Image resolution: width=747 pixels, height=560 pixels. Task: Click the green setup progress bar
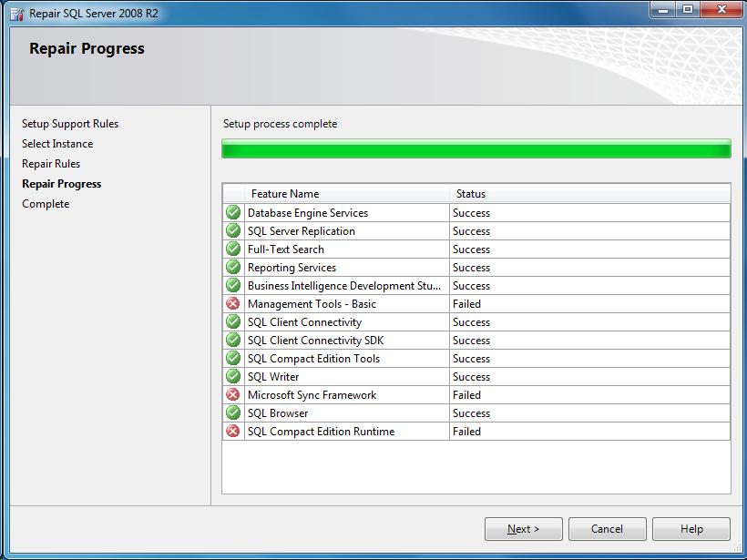476,148
